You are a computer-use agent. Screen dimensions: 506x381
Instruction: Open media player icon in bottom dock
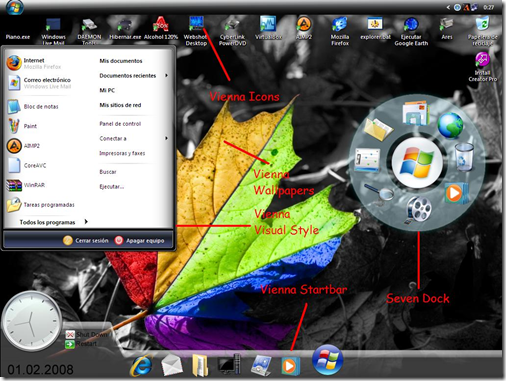pyautogui.click(x=290, y=366)
